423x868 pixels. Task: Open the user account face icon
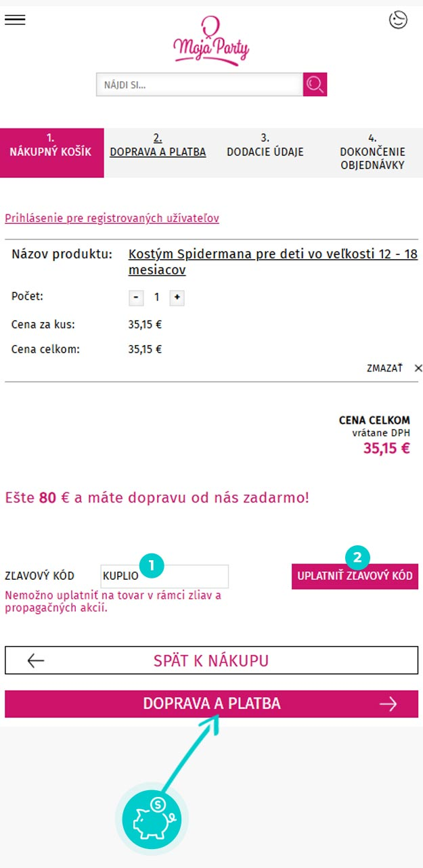399,20
